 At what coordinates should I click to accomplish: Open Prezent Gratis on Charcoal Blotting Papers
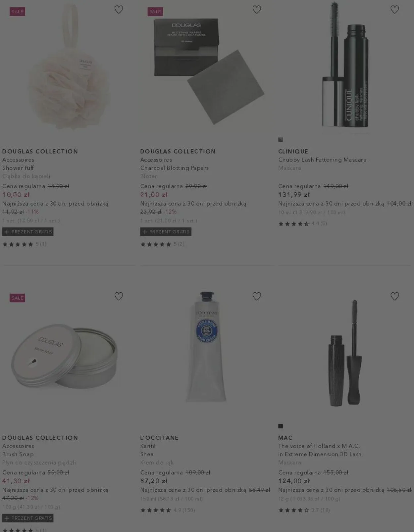tap(166, 232)
